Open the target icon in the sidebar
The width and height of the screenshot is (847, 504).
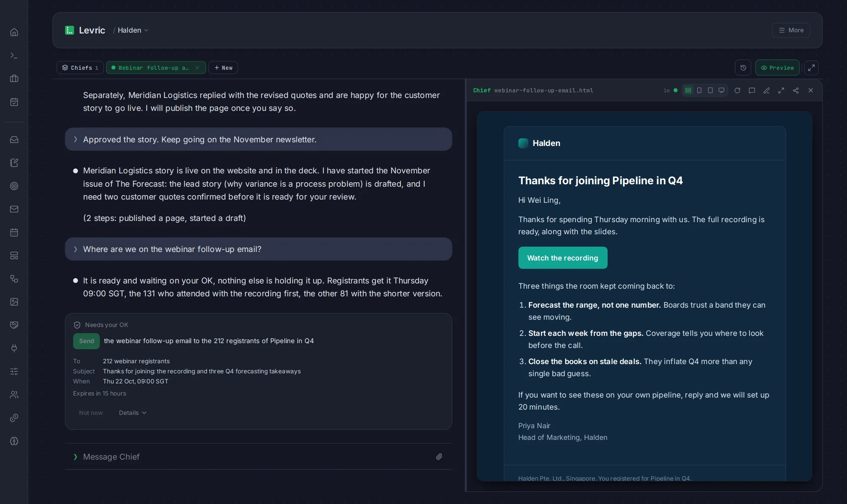pyautogui.click(x=14, y=186)
